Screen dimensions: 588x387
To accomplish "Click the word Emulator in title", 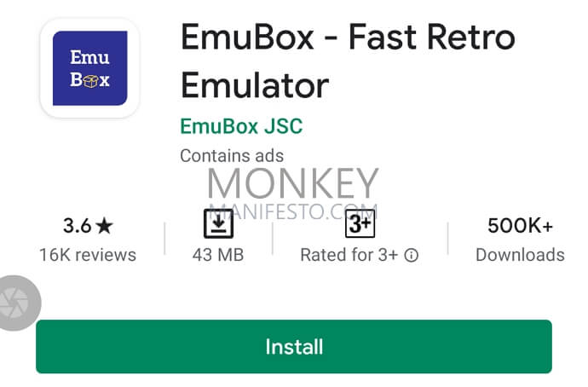I will pyautogui.click(x=255, y=86).
